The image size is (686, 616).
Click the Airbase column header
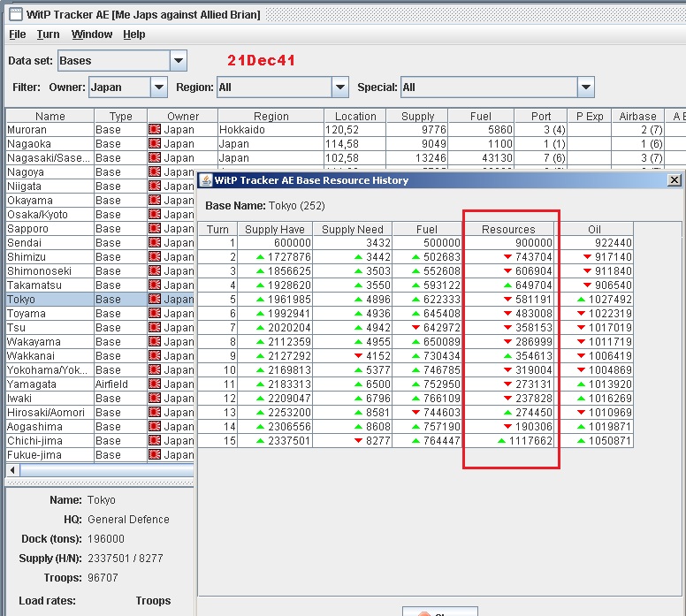pos(637,116)
